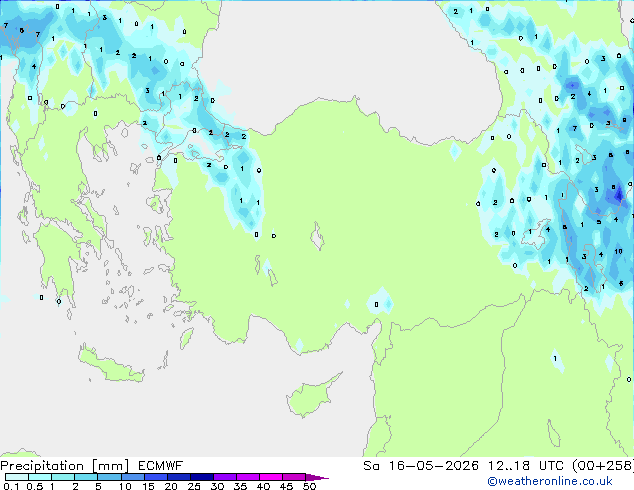The height and width of the screenshot is (490, 634).
Task: Click the island of Cyprus on map
Action: [311, 397]
